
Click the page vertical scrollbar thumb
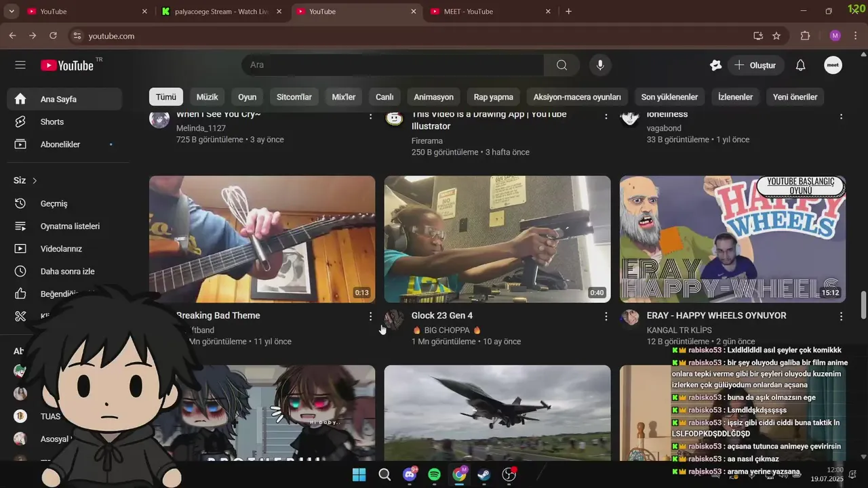[x=863, y=305]
